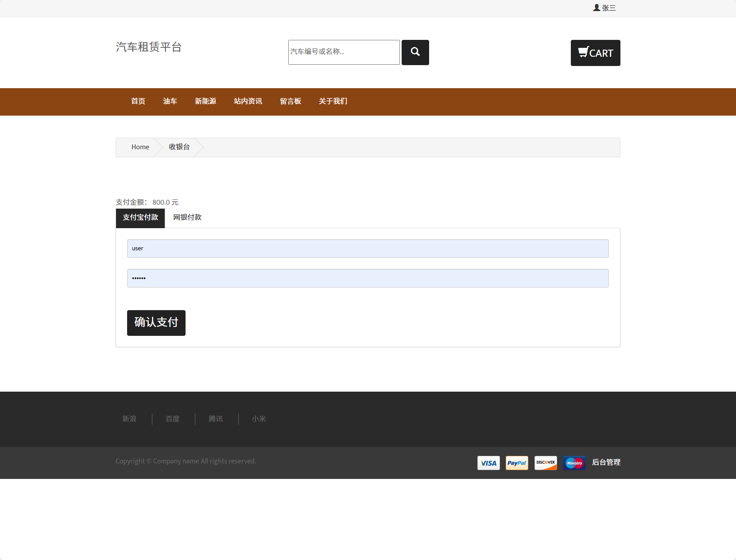Open the 新能源 menu item
The width and height of the screenshot is (736, 560).
coord(205,101)
